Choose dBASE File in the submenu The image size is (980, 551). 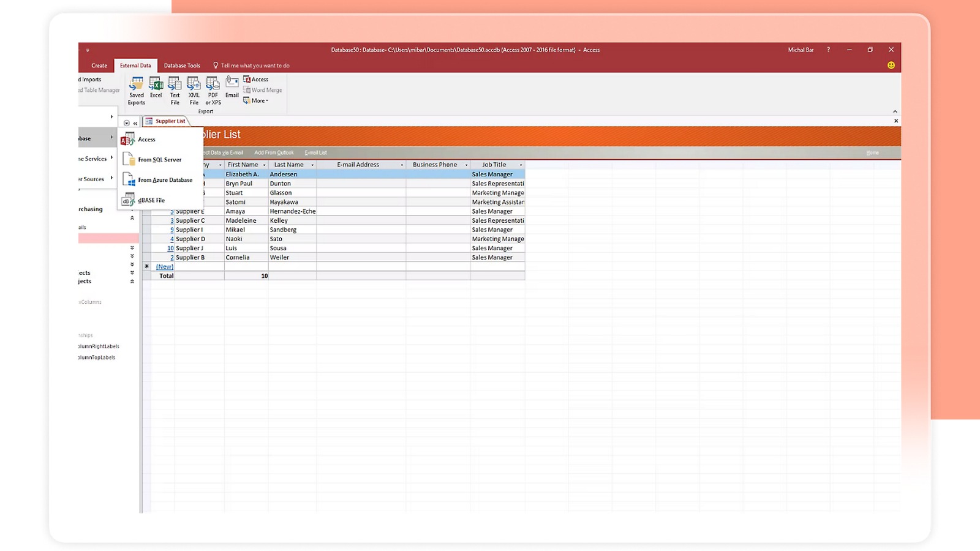(160, 200)
